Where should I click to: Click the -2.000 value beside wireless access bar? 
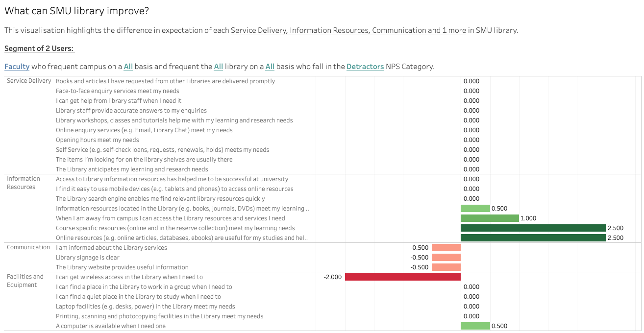coord(333,277)
